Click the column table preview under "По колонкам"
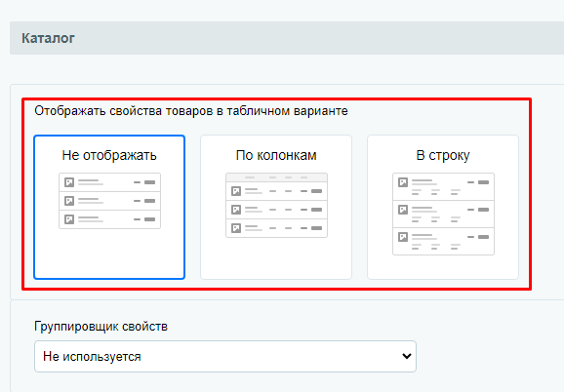This screenshot has width=564, height=392. (276, 205)
